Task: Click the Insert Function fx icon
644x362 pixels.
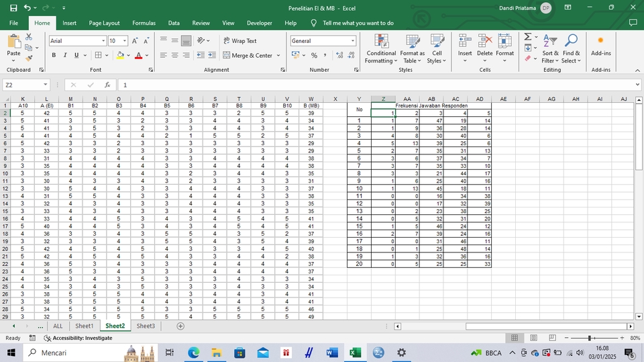Action: [107, 85]
